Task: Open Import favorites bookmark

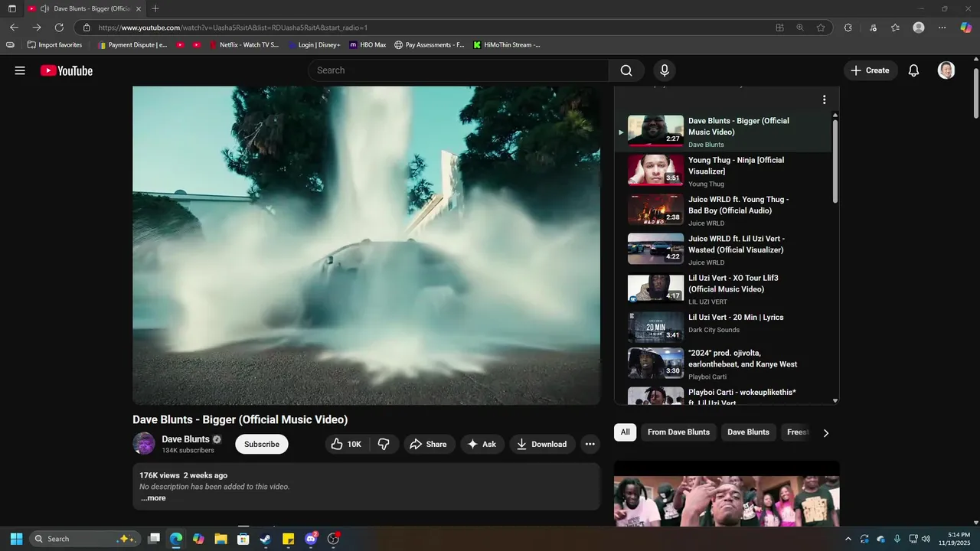Action: (54, 45)
